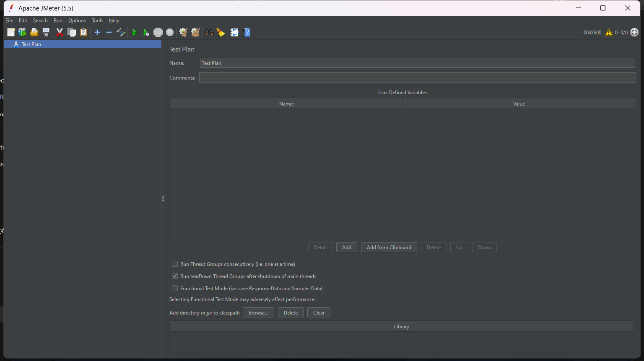Click the Name column header

[x=286, y=104]
